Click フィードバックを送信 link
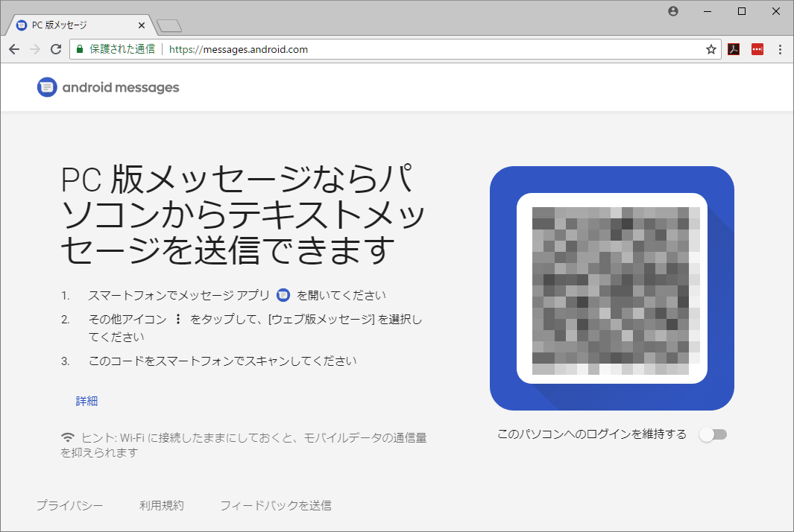The width and height of the screenshot is (794, 532). pos(275,505)
